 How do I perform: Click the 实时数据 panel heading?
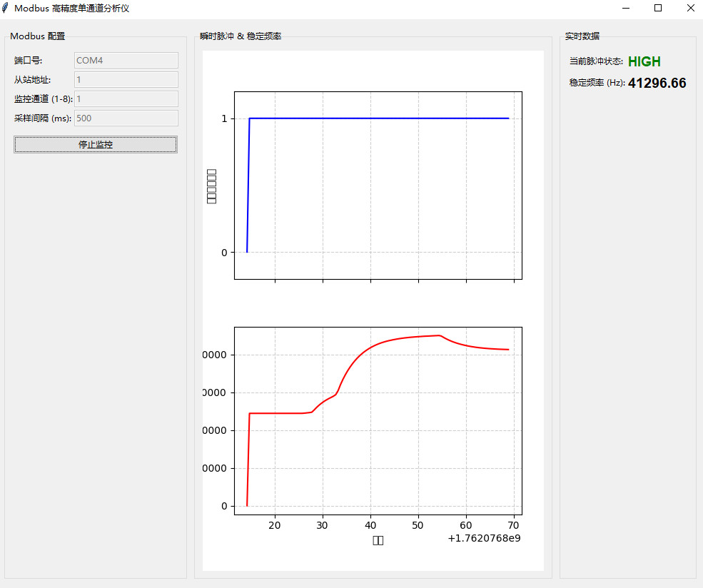point(582,36)
